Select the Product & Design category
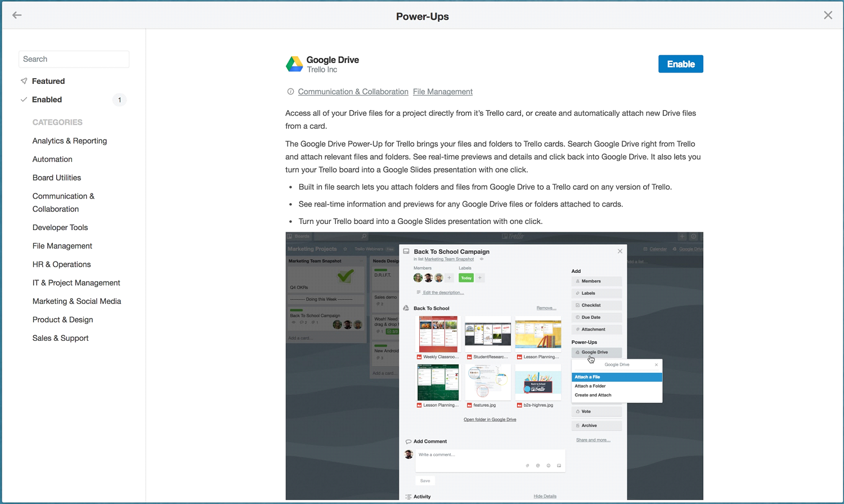The width and height of the screenshot is (844, 504). click(63, 319)
